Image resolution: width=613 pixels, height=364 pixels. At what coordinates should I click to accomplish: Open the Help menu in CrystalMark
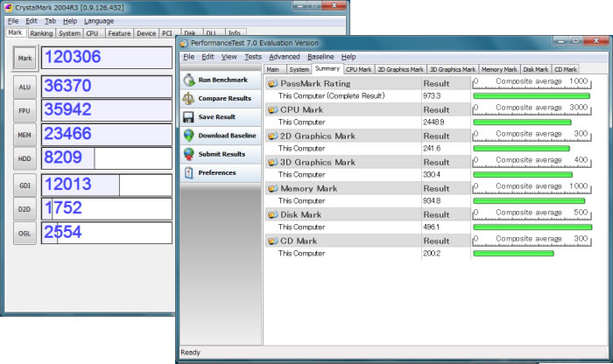tap(70, 21)
